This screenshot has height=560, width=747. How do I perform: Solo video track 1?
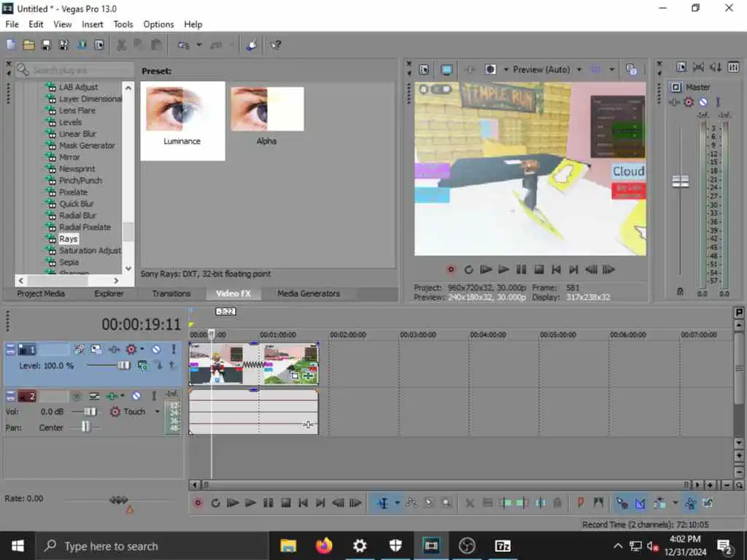174,349
